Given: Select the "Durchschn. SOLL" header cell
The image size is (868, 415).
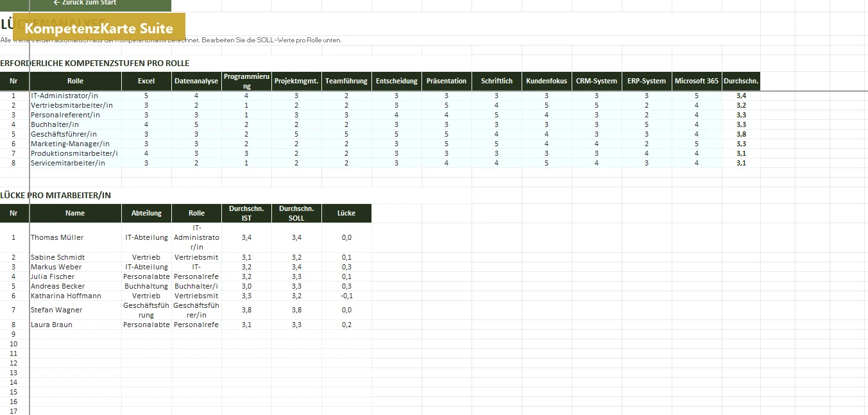Looking at the screenshot, I should [x=296, y=213].
